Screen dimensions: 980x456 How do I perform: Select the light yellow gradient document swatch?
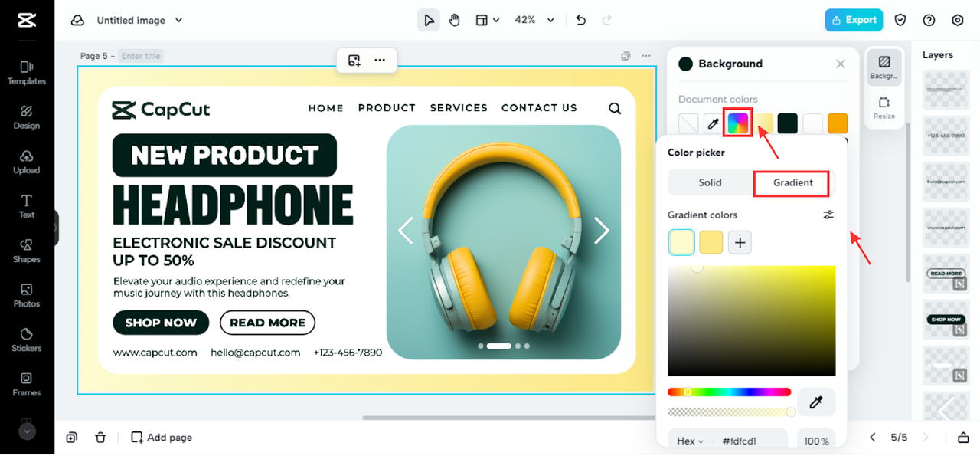click(x=763, y=123)
